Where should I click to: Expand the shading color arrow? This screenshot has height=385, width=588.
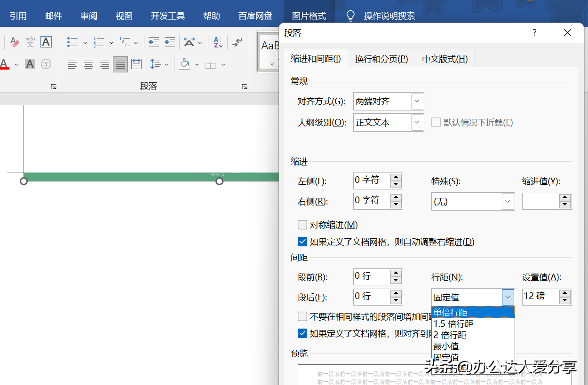tap(197, 64)
